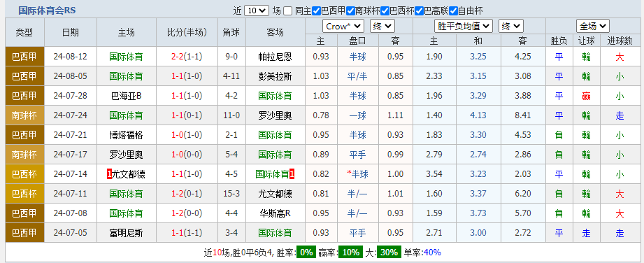Screen dimensions: 644x263
Task: Click date 24-07-05
Action: [70, 233]
